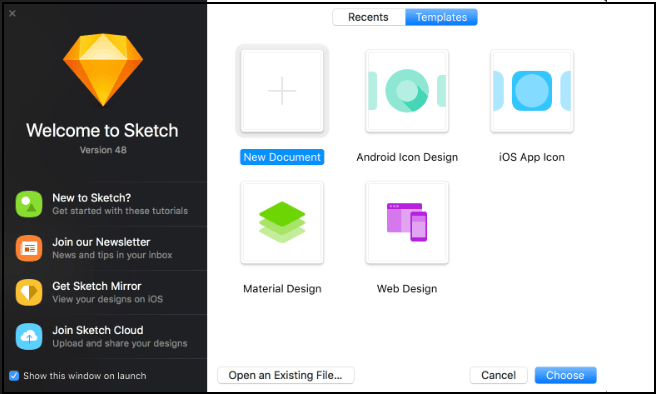The width and height of the screenshot is (656, 394).
Task: Click the orange Newsletter icon
Action: click(29, 248)
